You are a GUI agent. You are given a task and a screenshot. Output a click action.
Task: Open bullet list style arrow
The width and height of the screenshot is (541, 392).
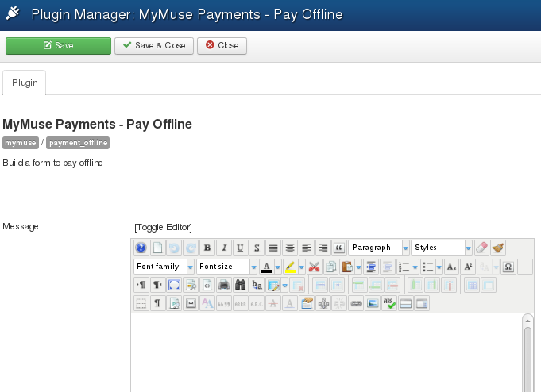(439, 267)
